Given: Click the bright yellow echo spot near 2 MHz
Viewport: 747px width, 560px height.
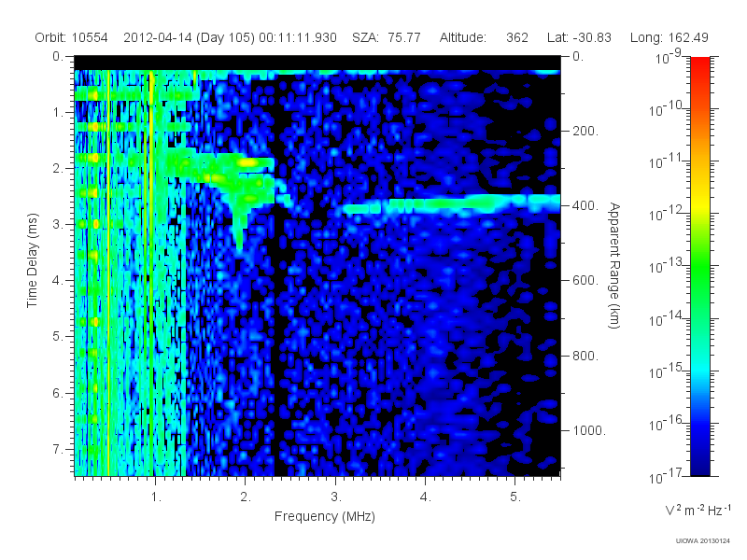Looking at the screenshot, I should pyautogui.click(x=248, y=162).
